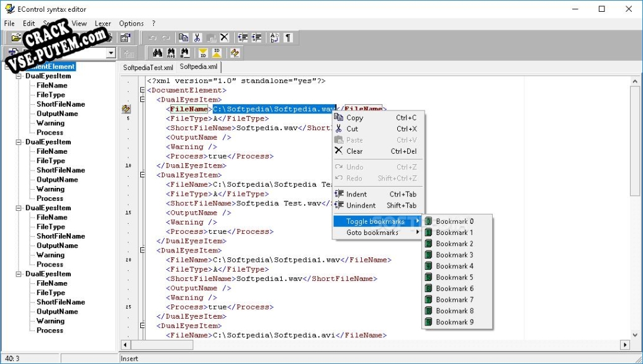Open the properties dialog toolbar icon

point(125,38)
